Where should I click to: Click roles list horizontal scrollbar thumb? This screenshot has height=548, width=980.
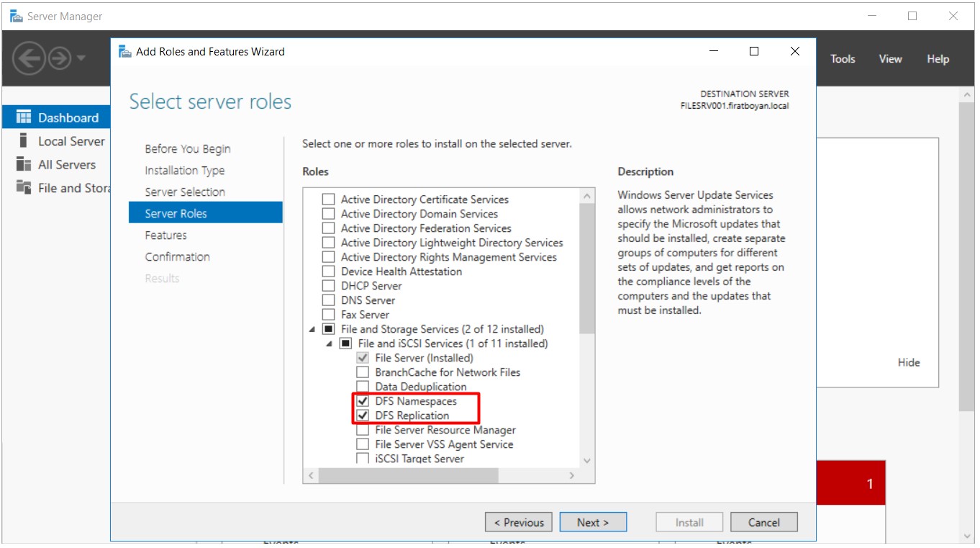[408, 476]
